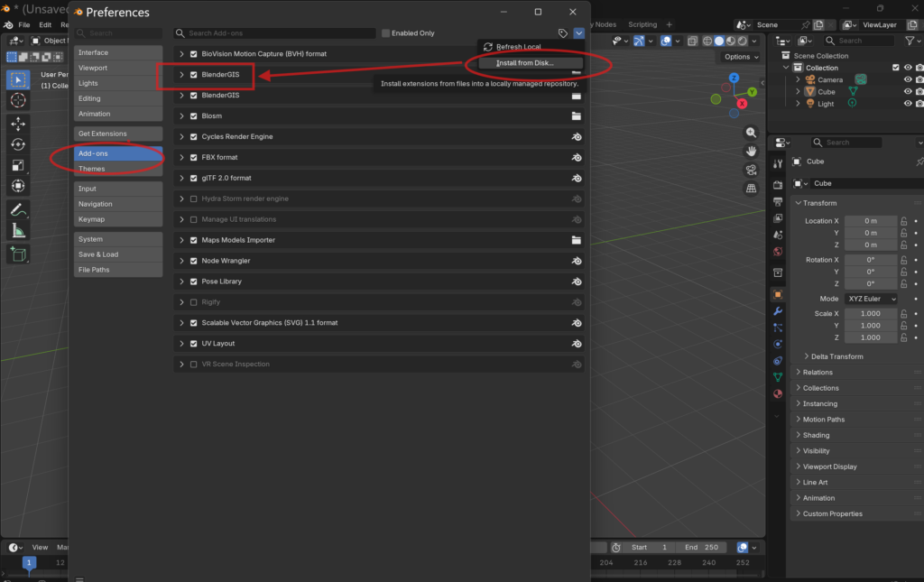Screen dimensions: 924x582
Task: Click the End frame 250 field
Action: [x=701, y=547]
